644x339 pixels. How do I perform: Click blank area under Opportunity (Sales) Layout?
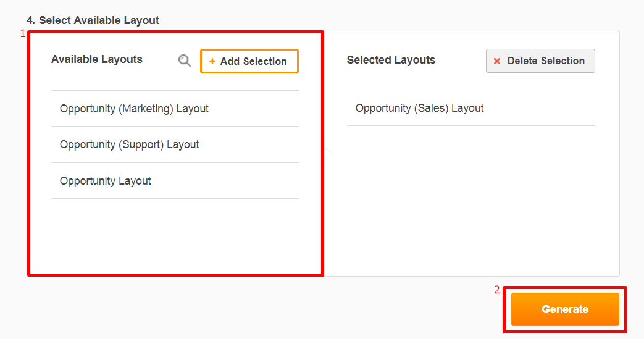pos(471,201)
